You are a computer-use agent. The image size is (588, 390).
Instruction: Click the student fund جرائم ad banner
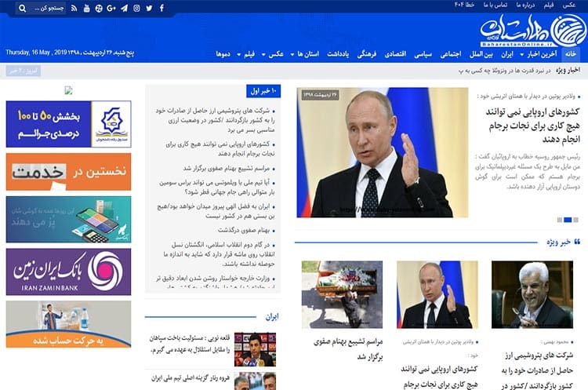coord(69,124)
